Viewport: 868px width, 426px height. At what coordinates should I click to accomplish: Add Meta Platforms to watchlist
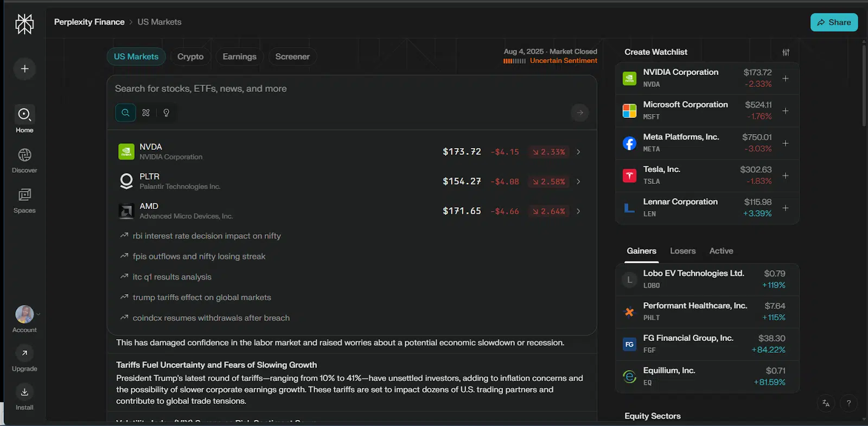pos(786,143)
